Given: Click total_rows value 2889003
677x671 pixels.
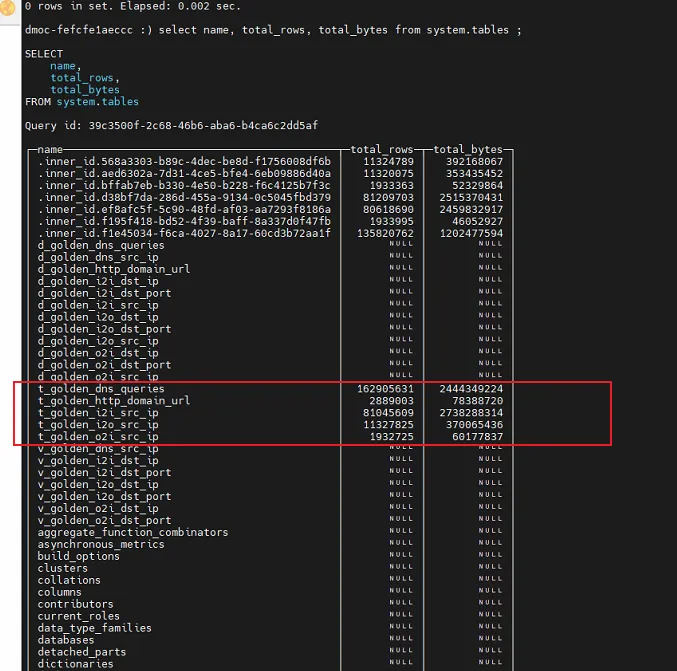Looking at the screenshot, I should tap(392, 401).
